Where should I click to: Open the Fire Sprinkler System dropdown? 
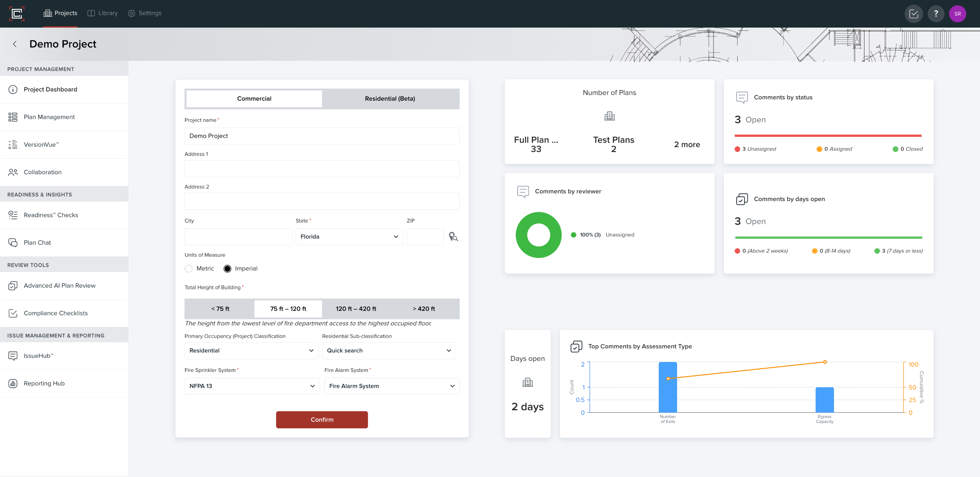[x=252, y=386]
